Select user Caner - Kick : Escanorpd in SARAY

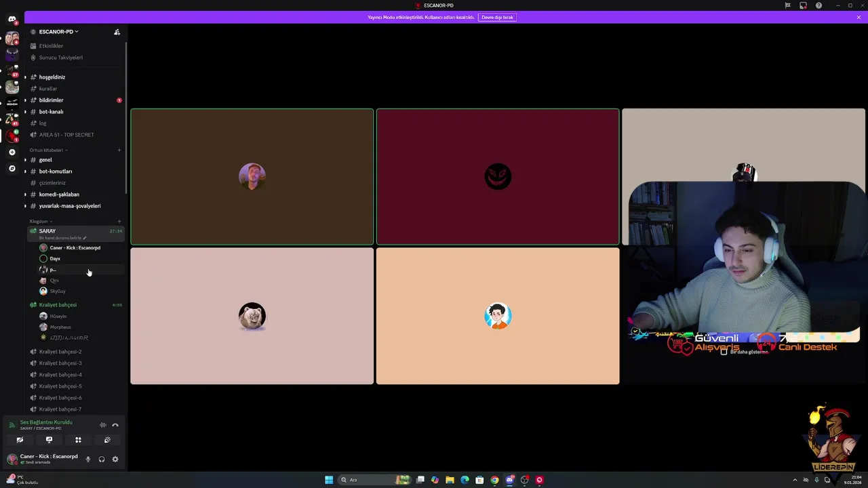[75, 248]
